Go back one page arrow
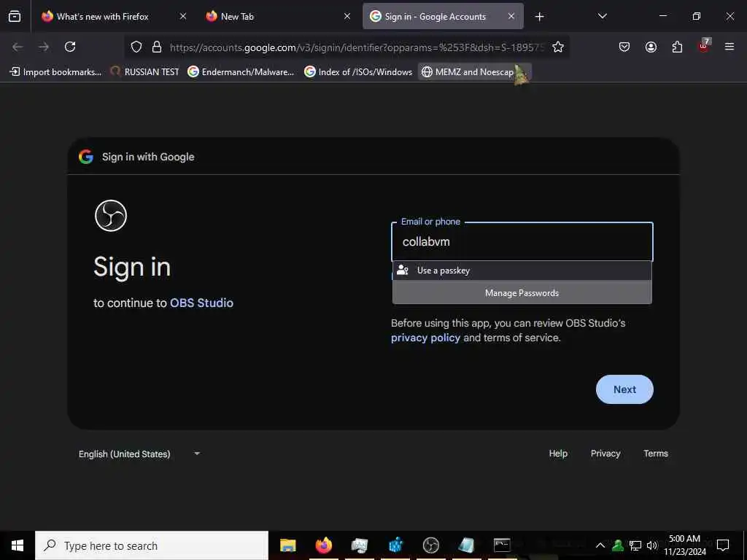747x560 pixels. point(18,47)
